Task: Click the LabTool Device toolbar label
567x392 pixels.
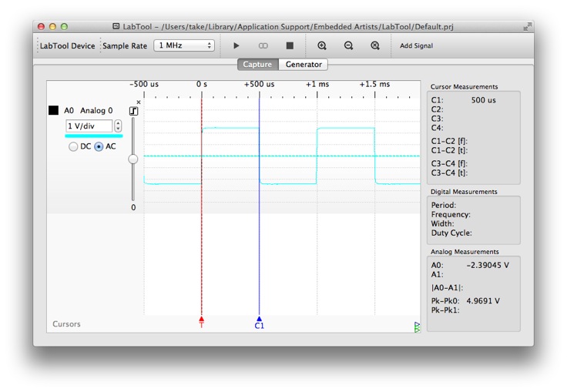Action: pos(68,45)
